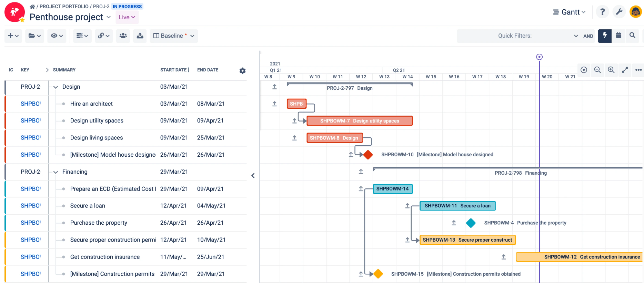This screenshot has height=283, width=644.
Task: Click the Live mode button
Action: (x=127, y=17)
